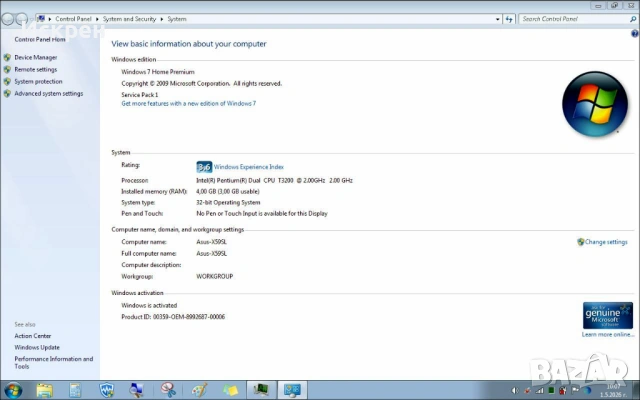Open the Start menu orb
This screenshot has height=400, width=640.
(x=13, y=390)
